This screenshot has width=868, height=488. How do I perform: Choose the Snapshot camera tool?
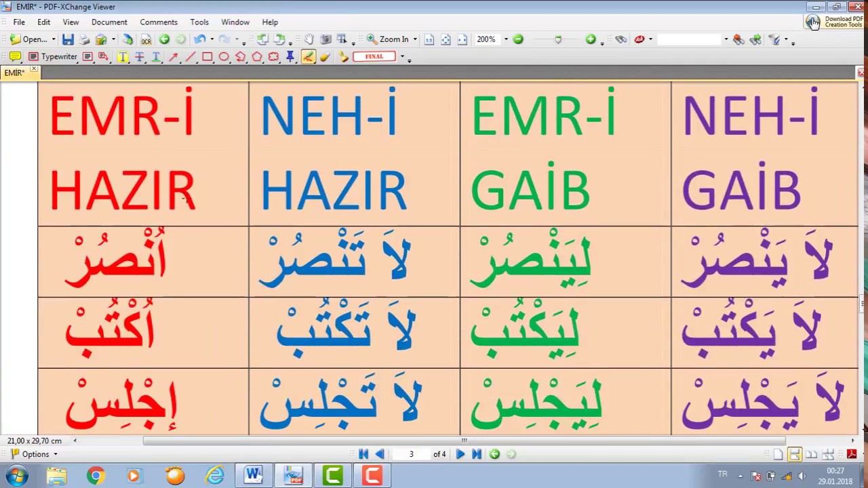tap(325, 39)
